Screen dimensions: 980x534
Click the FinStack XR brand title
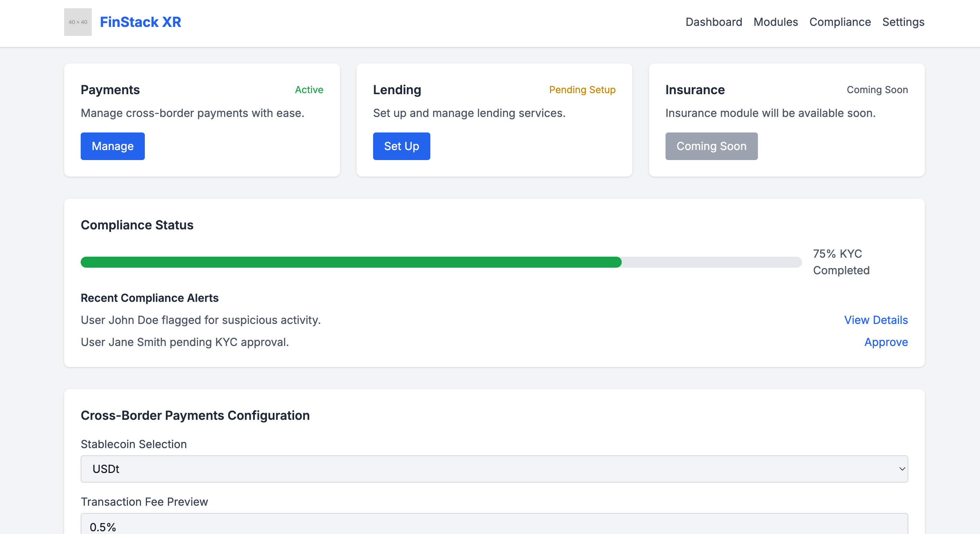[140, 22]
